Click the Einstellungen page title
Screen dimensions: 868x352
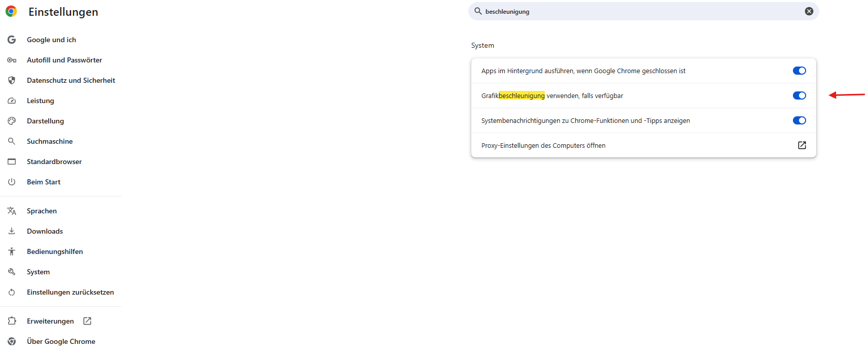(63, 12)
